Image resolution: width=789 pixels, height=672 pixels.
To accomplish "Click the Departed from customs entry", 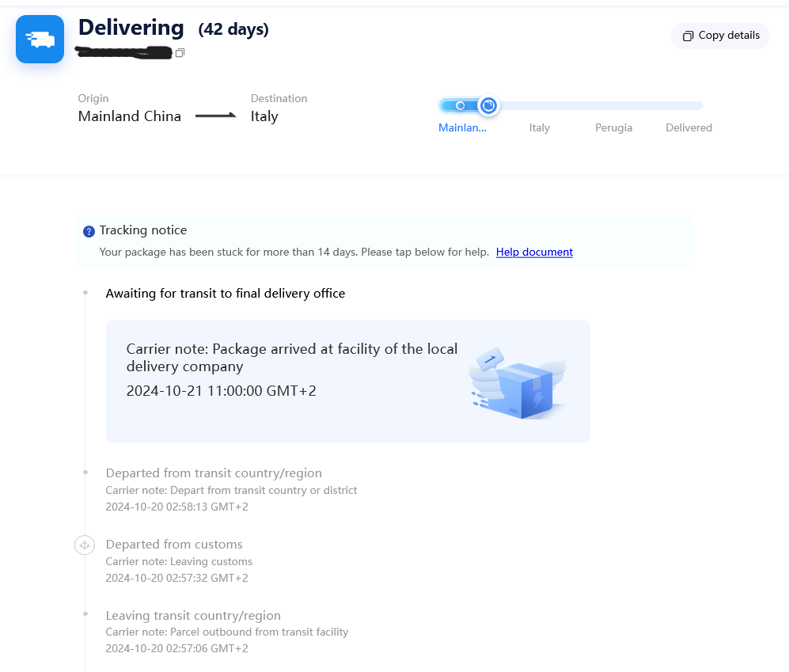I will tap(179, 560).
